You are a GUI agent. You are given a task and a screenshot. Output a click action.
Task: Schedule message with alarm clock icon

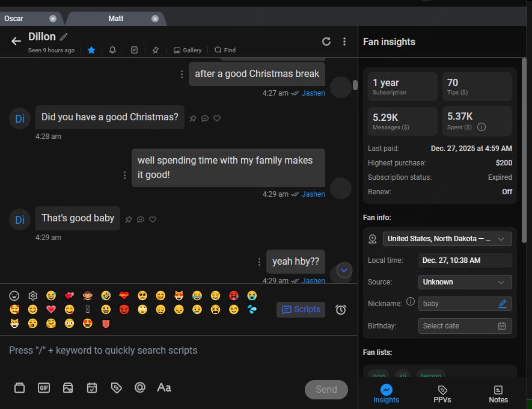341,310
